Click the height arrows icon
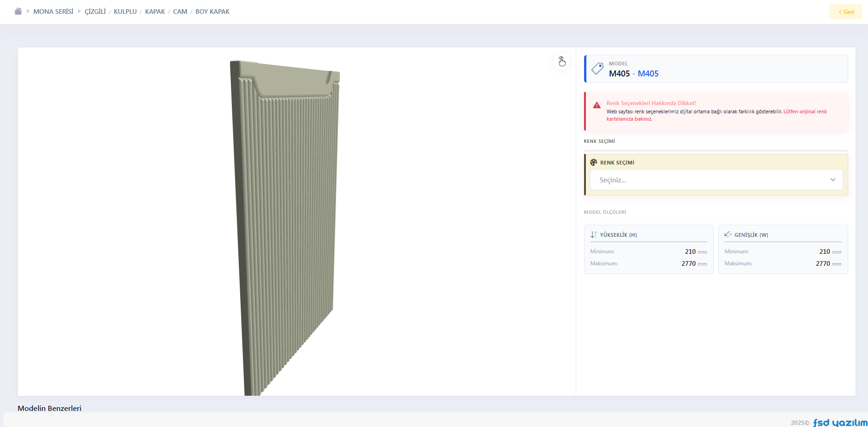868x427 pixels. click(594, 235)
